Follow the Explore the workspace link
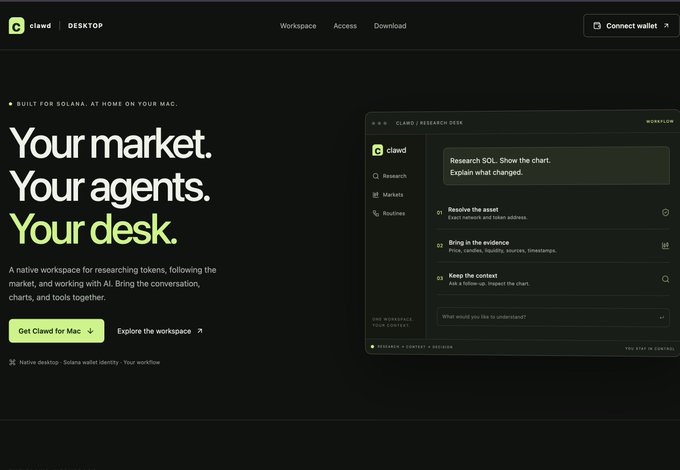This screenshot has width=680, height=470. 160,331
